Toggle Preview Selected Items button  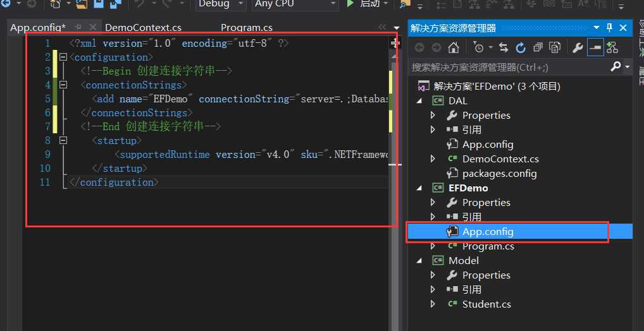tap(595, 46)
